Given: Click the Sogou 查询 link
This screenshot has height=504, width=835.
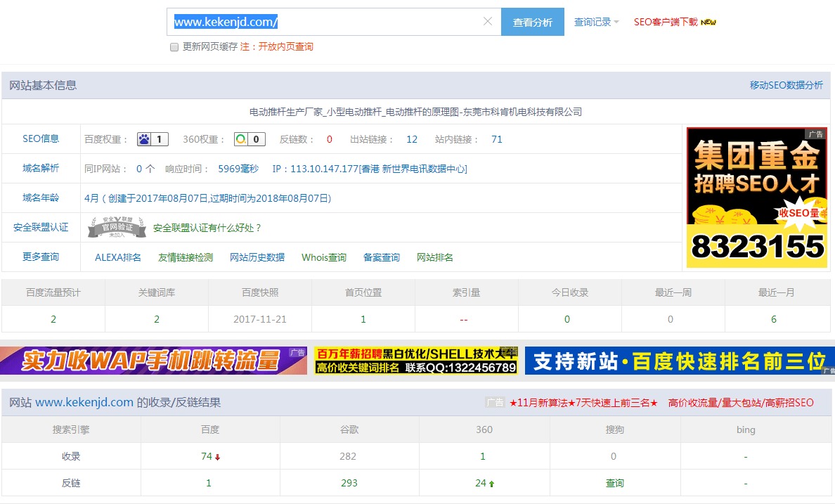Looking at the screenshot, I should (x=614, y=483).
